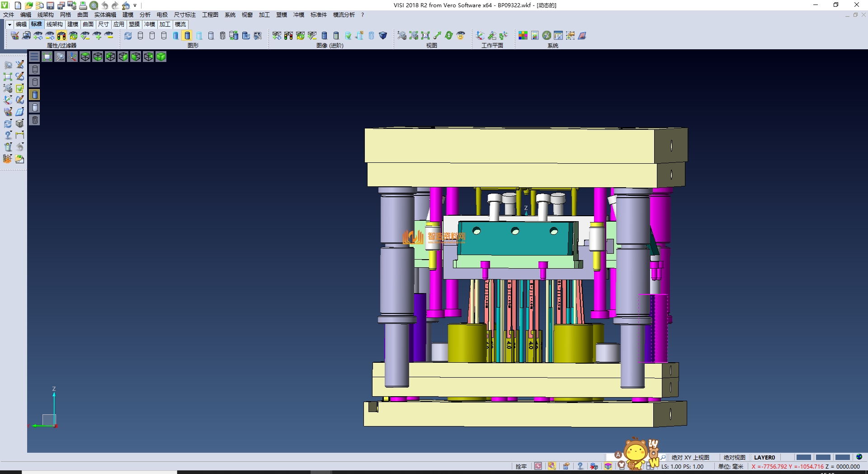Click the first blue swatch in status bar
This screenshot has height=474, width=868.
pos(803,458)
